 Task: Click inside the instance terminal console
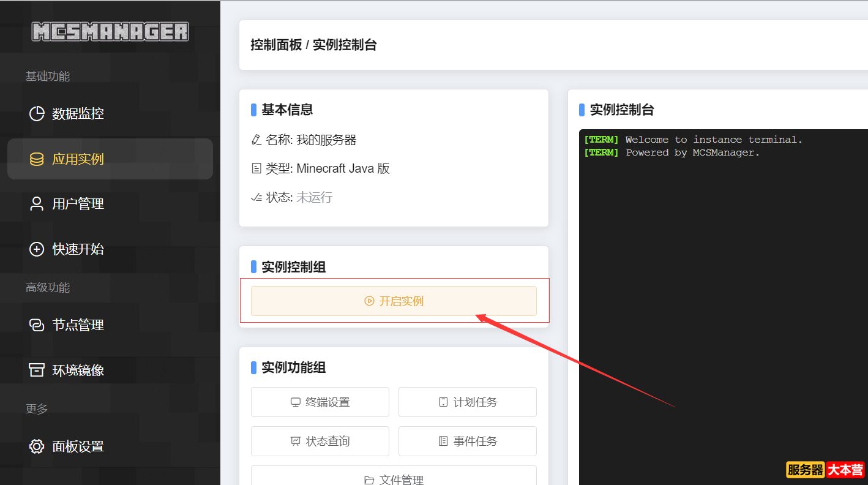[722, 276]
